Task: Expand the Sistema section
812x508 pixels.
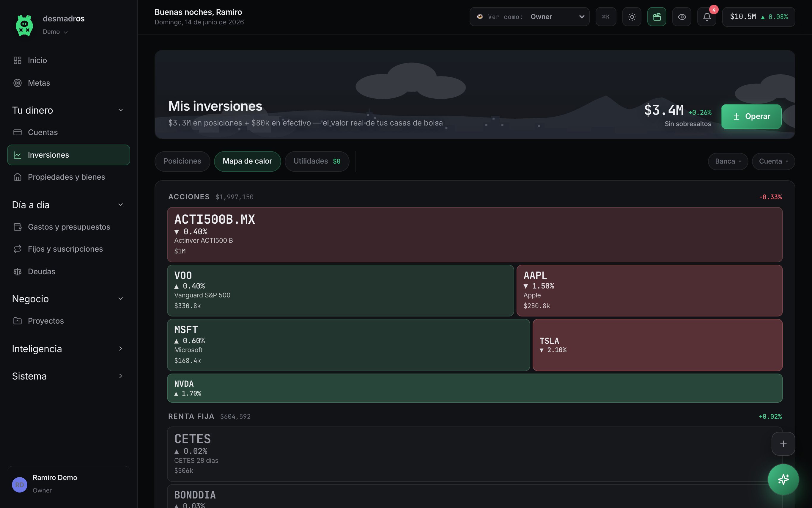Action: tap(68, 376)
